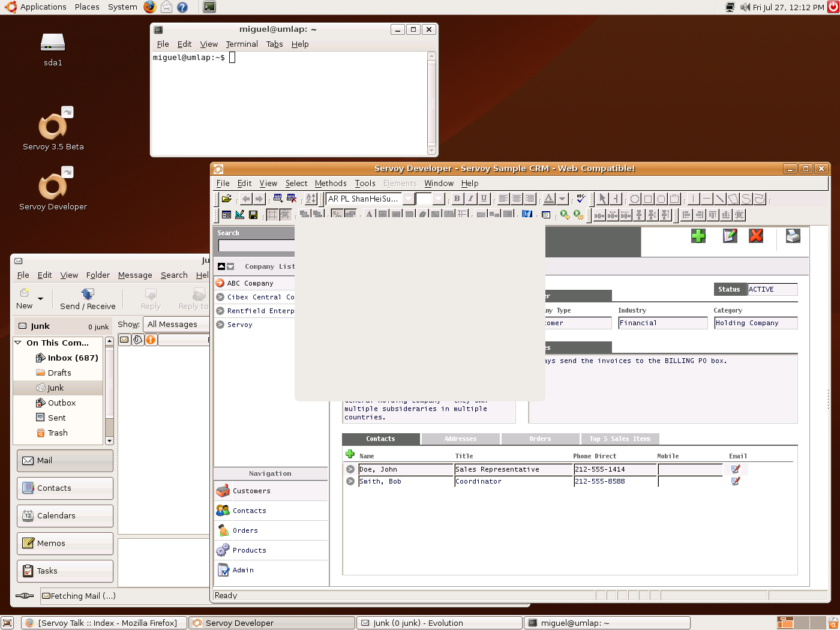The width and height of the screenshot is (840, 630).
Task: Click the Calendars button in Evolution
Action: coord(65,515)
